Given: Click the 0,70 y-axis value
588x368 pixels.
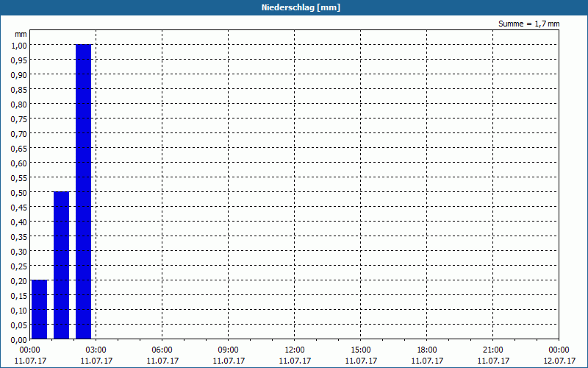Looking at the screenshot, I should tap(19, 133).
